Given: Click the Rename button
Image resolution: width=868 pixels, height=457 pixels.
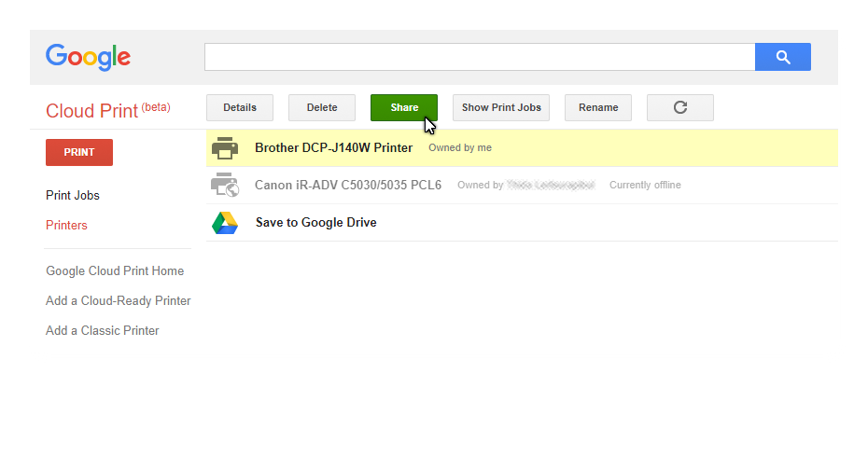Looking at the screenshot, I should point(598,107).
